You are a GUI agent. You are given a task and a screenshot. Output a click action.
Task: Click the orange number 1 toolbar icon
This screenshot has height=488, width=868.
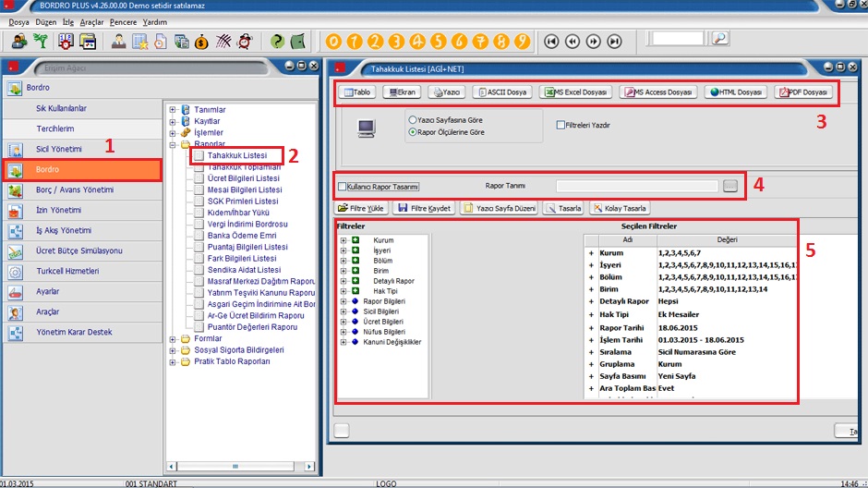(x=355, y=42)
